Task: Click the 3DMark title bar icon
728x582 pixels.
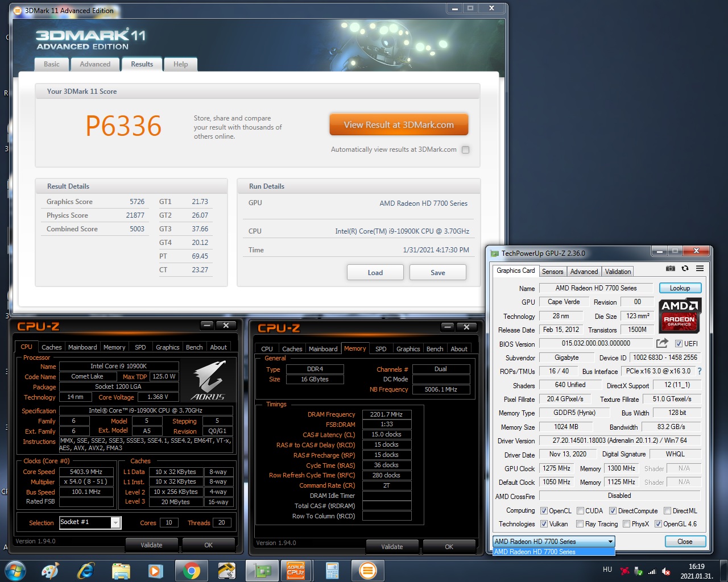Action: (18, 10)
